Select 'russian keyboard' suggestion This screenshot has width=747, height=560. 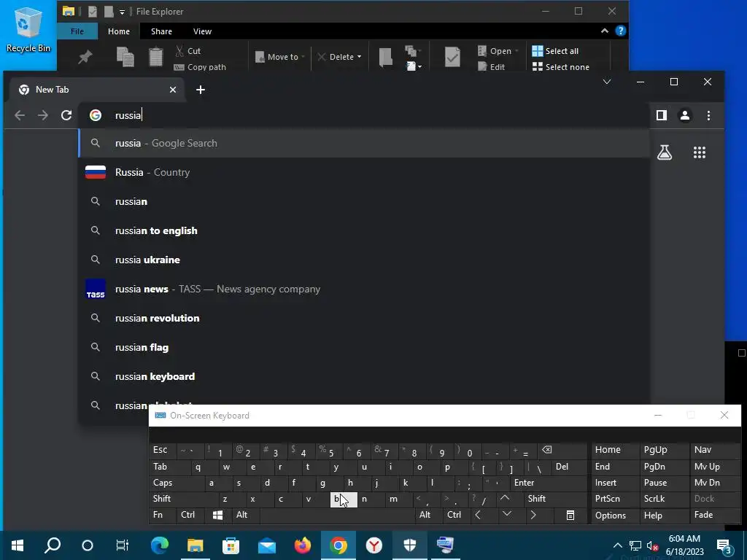click(x=364, y=376)
